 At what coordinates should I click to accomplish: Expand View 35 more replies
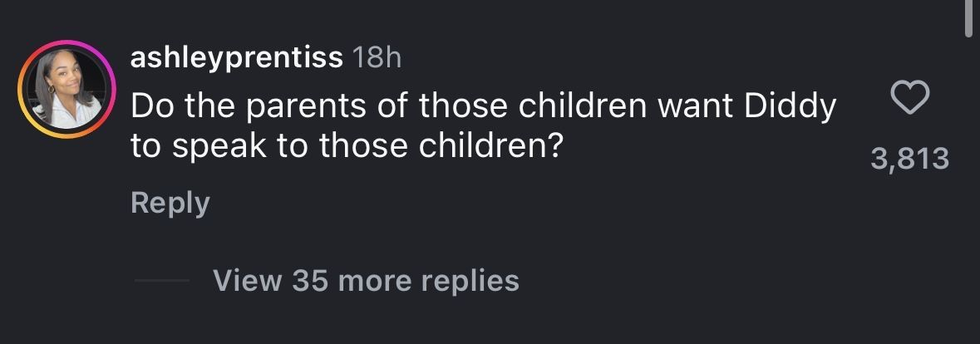[x=366, y=280]
